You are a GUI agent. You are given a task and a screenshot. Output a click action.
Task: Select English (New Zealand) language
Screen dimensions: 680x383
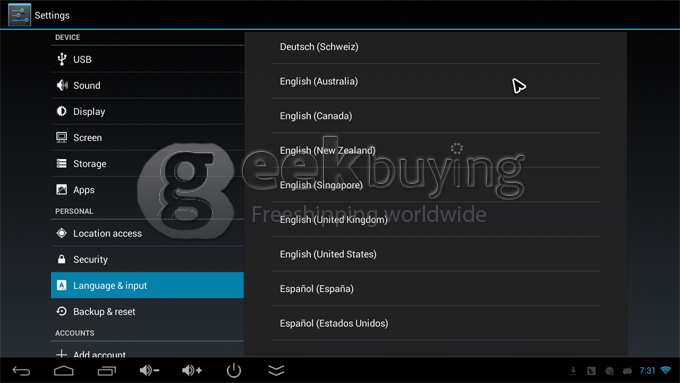point(435,151)
